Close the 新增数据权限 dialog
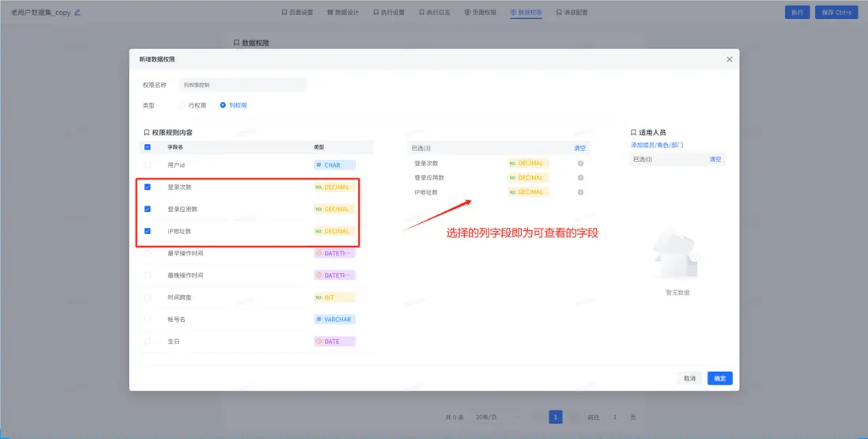The width and height of the screenshot is (868, 439). [x=729, y=59]
